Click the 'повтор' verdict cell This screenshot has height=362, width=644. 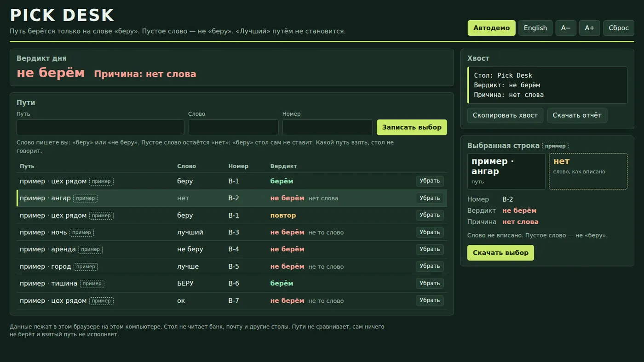(x=283, y=215)
